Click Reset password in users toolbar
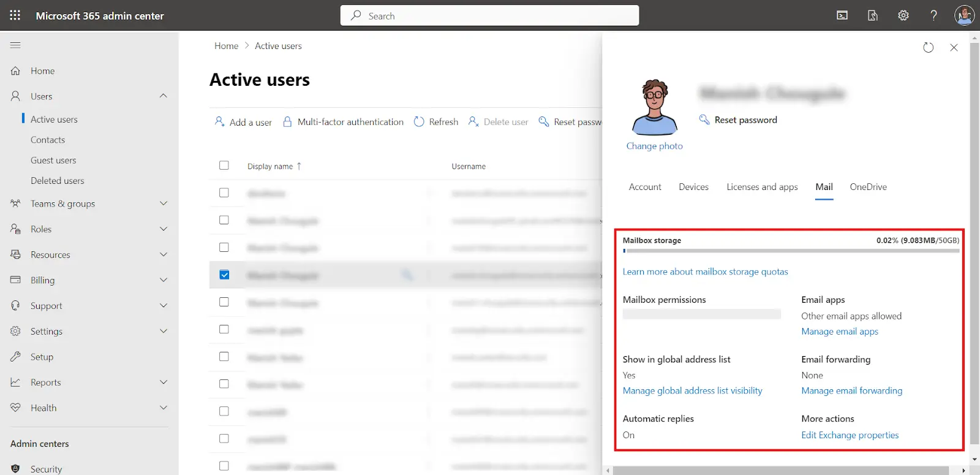This screenshot has height=475, width=980. click(x=570, y=122)
